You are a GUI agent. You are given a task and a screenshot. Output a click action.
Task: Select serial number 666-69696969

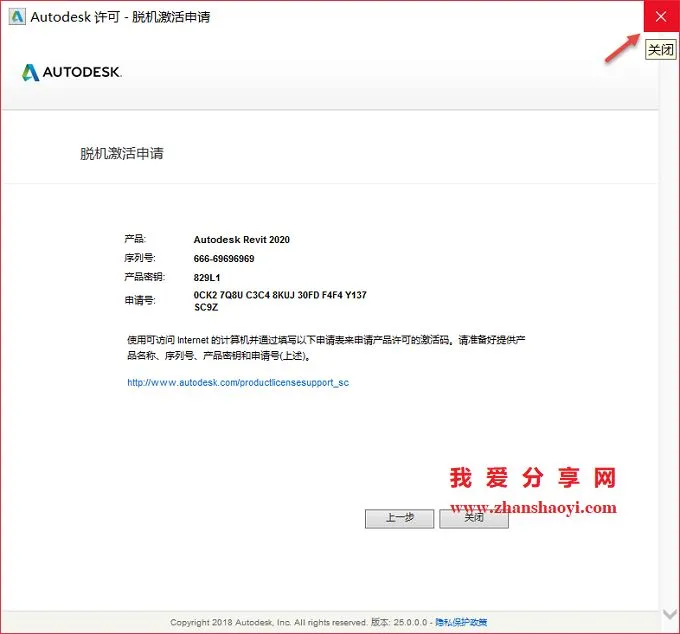pos(224,259)
